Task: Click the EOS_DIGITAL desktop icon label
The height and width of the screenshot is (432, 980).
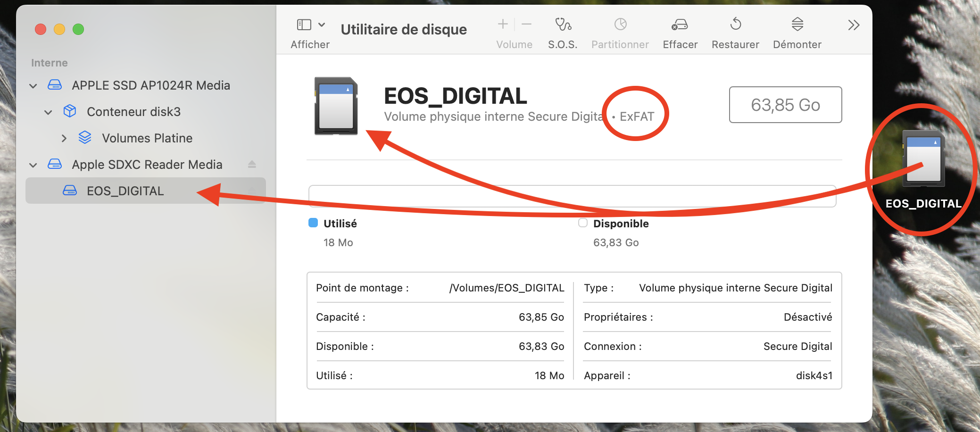Action: pyautogui.click(x=923, y=204)
